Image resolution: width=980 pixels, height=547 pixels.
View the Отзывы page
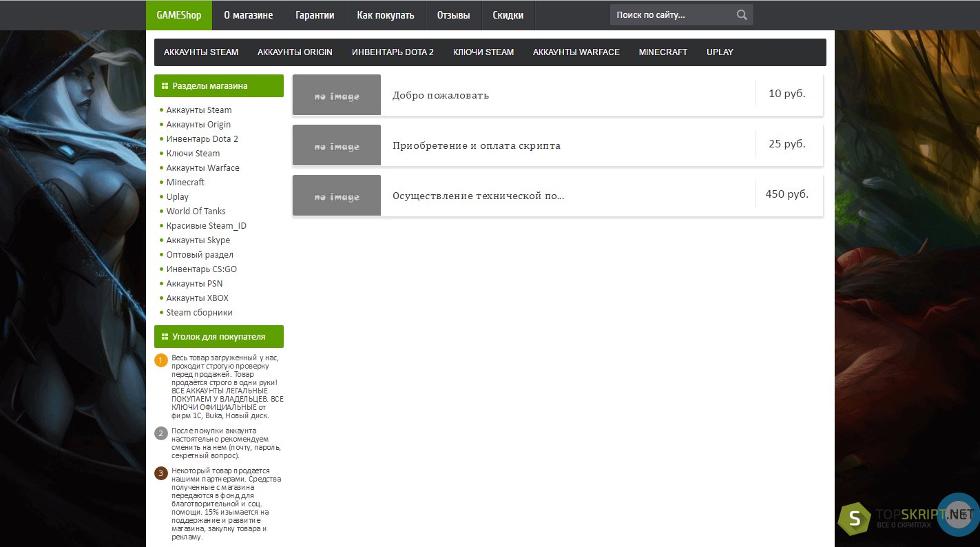click(453, 15)
